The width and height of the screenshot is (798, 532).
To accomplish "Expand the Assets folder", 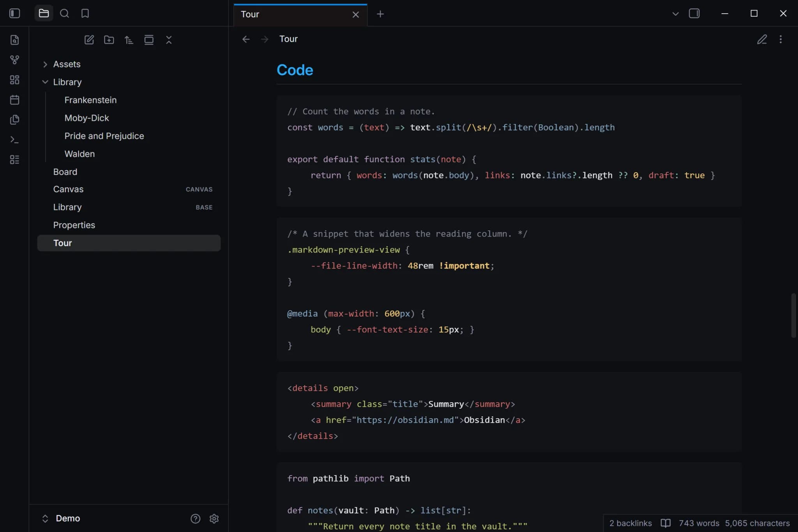I will 129,64.
